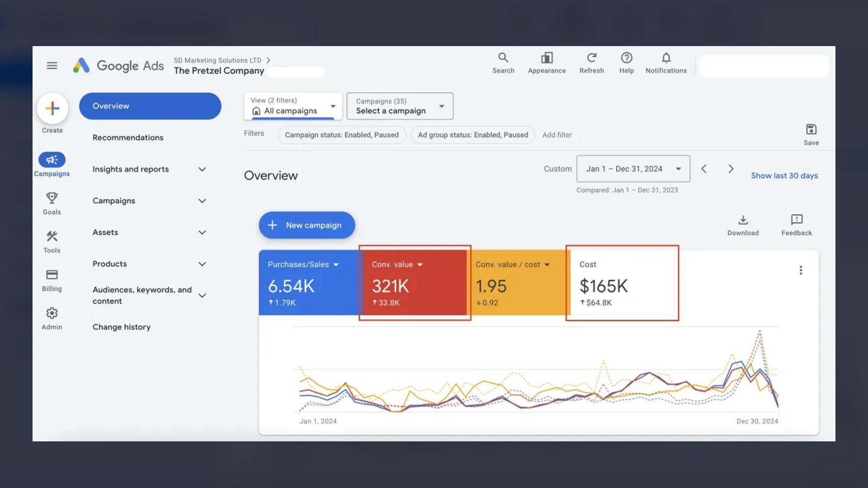Select the Overview nav item
868x488 pixels.
pos(150,106)
